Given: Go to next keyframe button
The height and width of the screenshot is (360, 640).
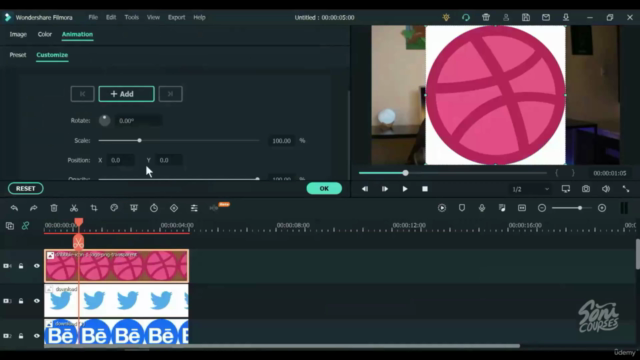Looking at the screenshot, I should 171,94.
